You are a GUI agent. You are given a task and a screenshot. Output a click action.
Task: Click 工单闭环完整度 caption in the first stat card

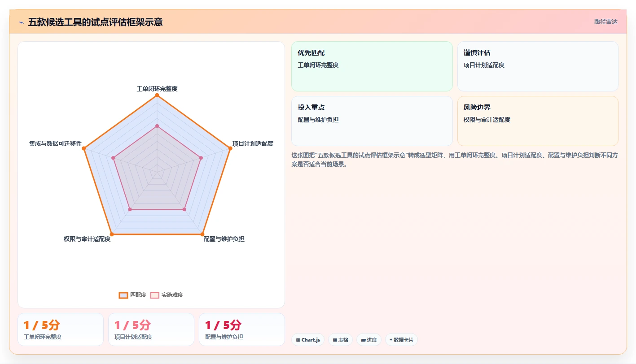click(43, 337)
